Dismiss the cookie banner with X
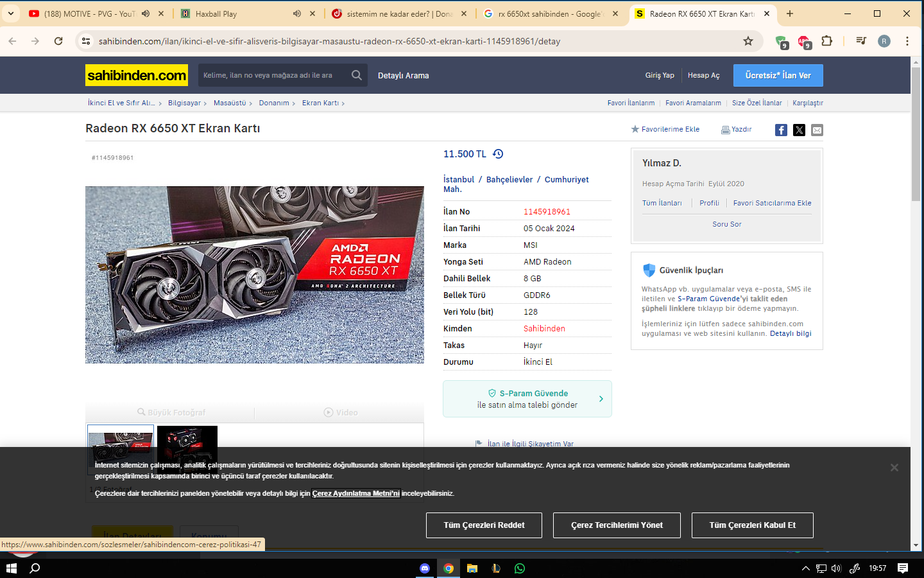 click(894, 468)
